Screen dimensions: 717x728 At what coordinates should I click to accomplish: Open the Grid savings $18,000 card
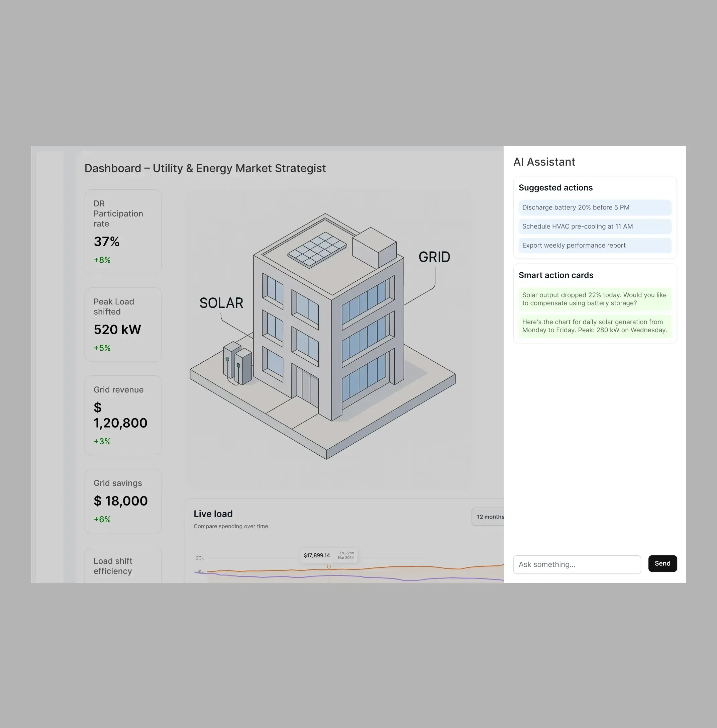point(123,501)
